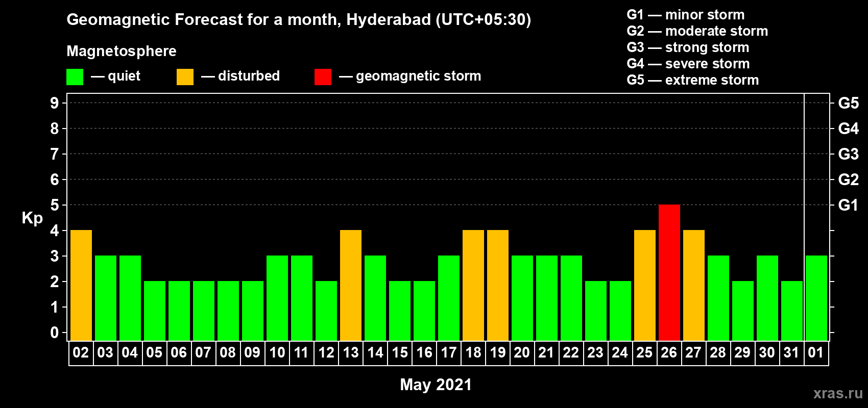Click the date label 29
The width and height of the screenshot is (868, 408).
tap(742, 352)
